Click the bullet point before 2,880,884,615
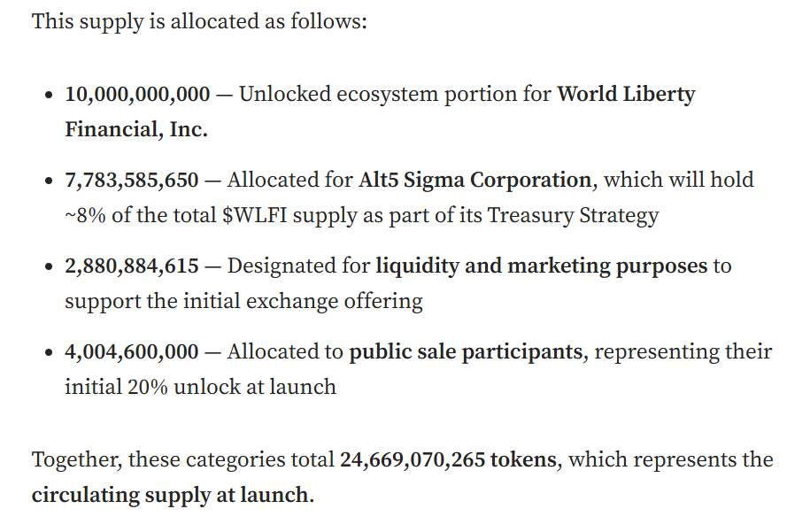Screen dimensions: 810x532 [x=49, y=266]
